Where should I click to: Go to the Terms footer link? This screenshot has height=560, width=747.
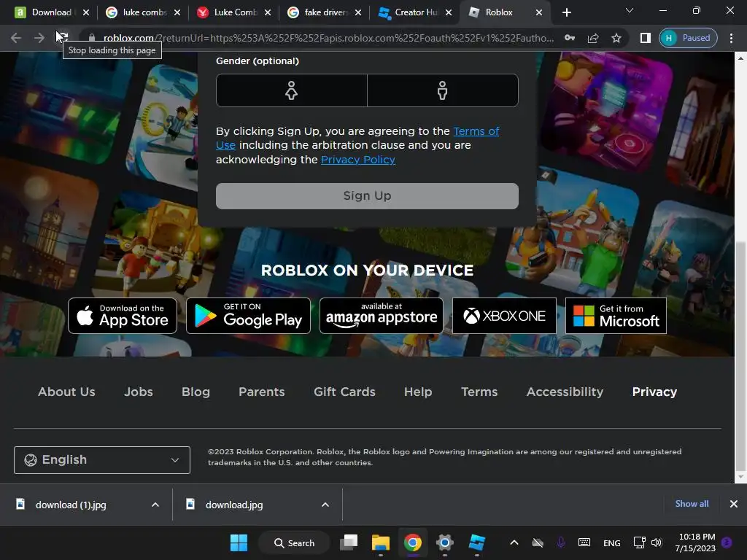pyautogui.click(x=479, y=392)
